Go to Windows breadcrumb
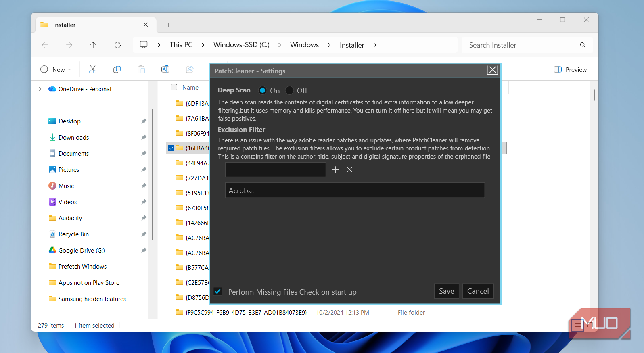 tap(304, 45)
